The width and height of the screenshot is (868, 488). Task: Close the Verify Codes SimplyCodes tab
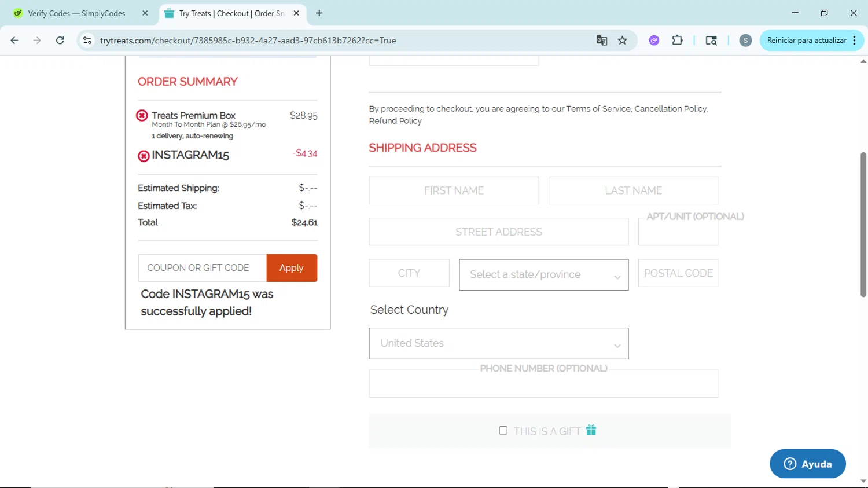coord(145,13)
